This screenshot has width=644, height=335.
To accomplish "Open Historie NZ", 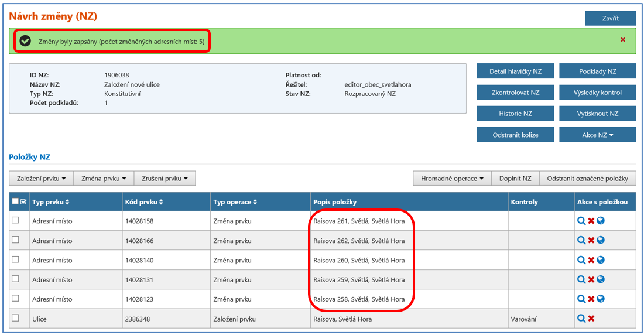I will (x=515, y=114).
